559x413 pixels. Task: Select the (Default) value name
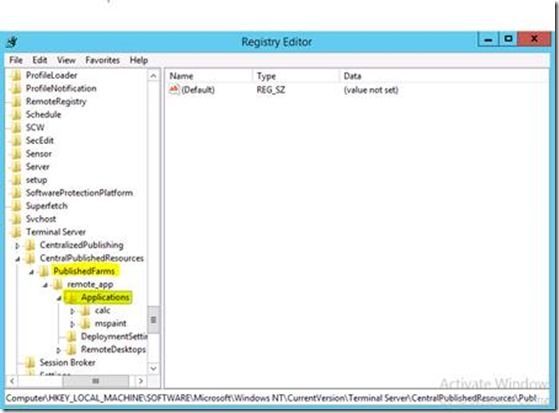click(198, 90)
